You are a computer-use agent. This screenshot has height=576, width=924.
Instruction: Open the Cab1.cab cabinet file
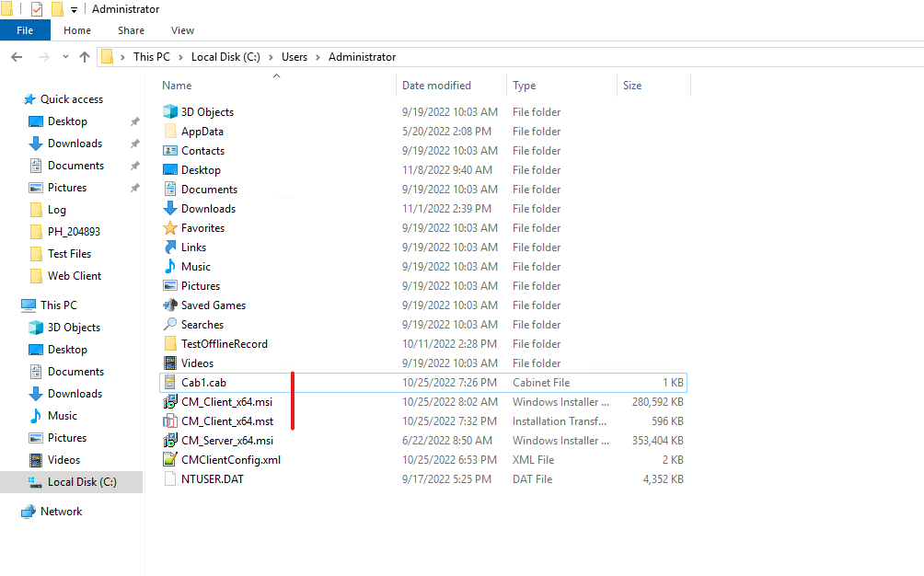coord(205,382)
